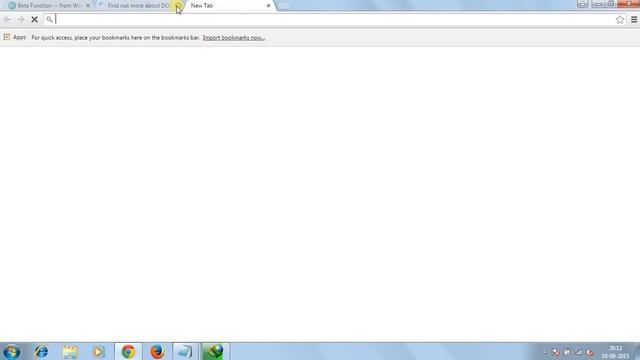Open a new tab with the new-tab button
640x360 pixels.
(283, 5)
